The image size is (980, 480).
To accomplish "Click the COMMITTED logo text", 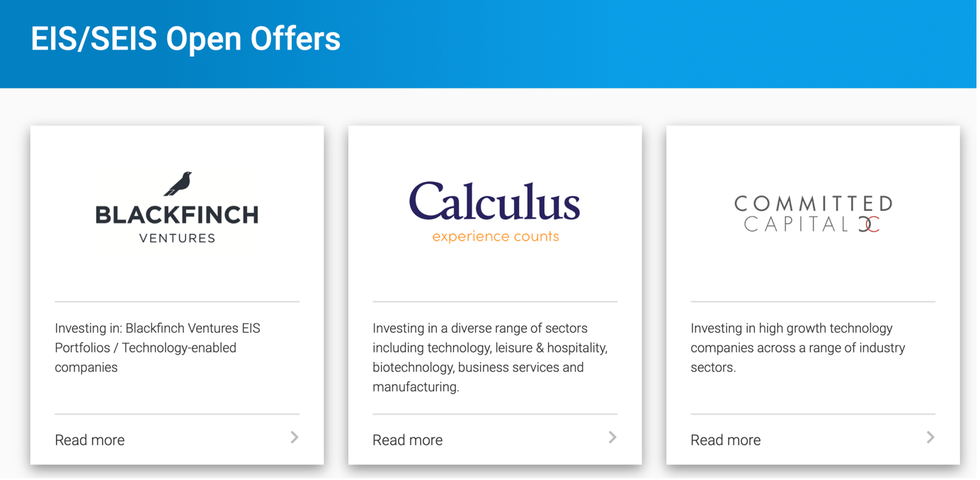I will (813, 204).
